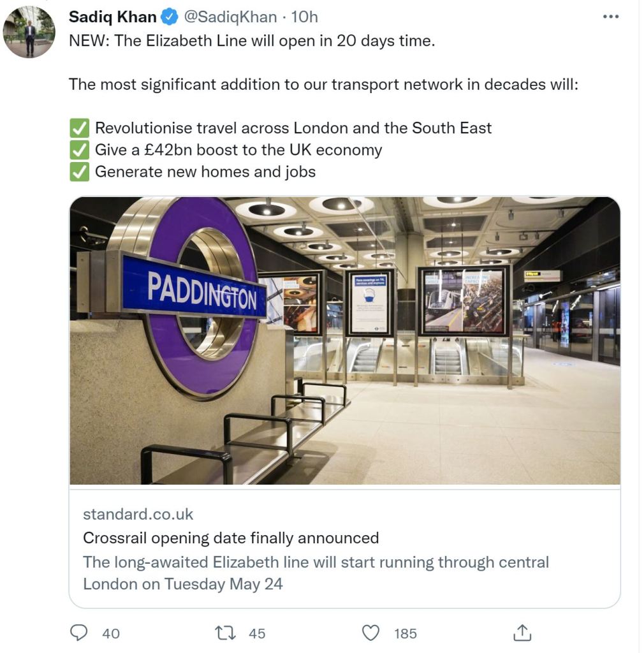Click the 185 likes count
The image size is (644, 653).
(406, 633)
